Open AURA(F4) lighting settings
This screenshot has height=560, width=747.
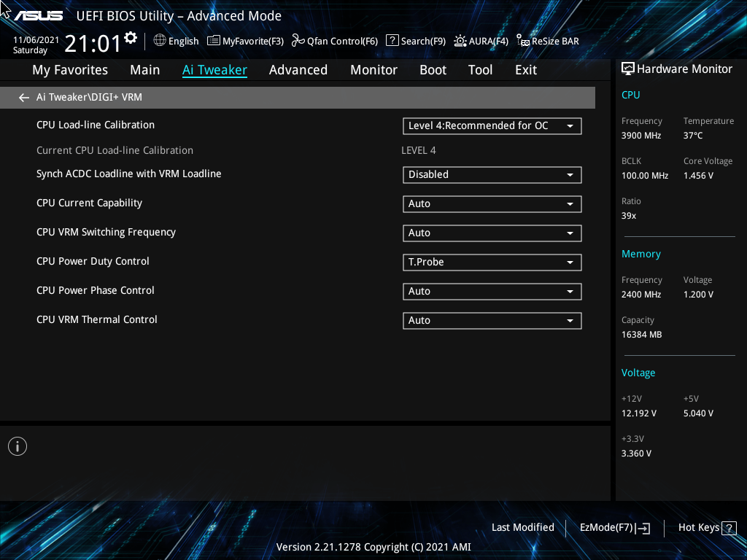click(x=481, y=41)
